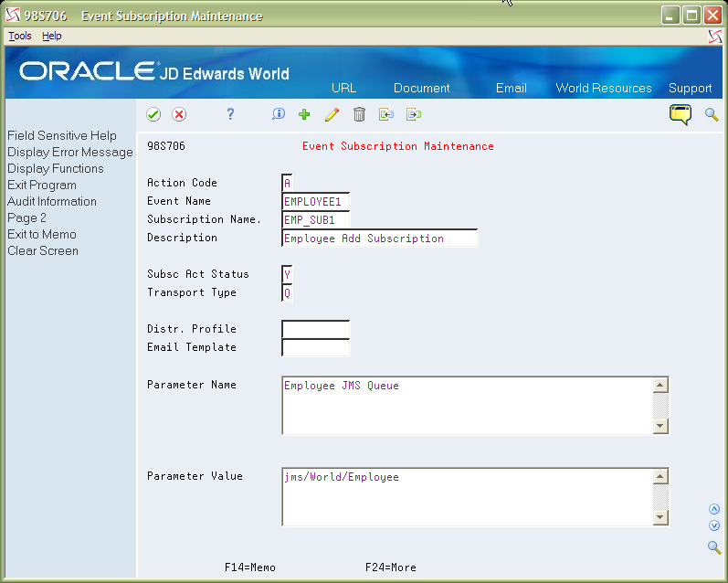
Task: Click the Subscription Name field
Action: tap(316, 219)
